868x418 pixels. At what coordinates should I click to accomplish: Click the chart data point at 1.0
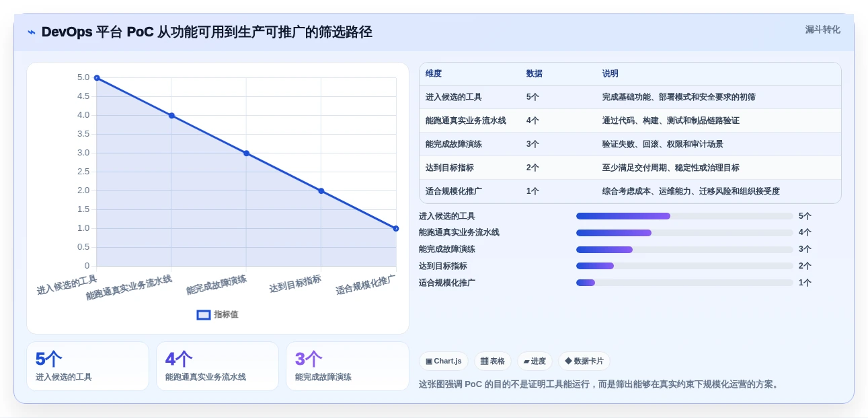tap(396, 229)
